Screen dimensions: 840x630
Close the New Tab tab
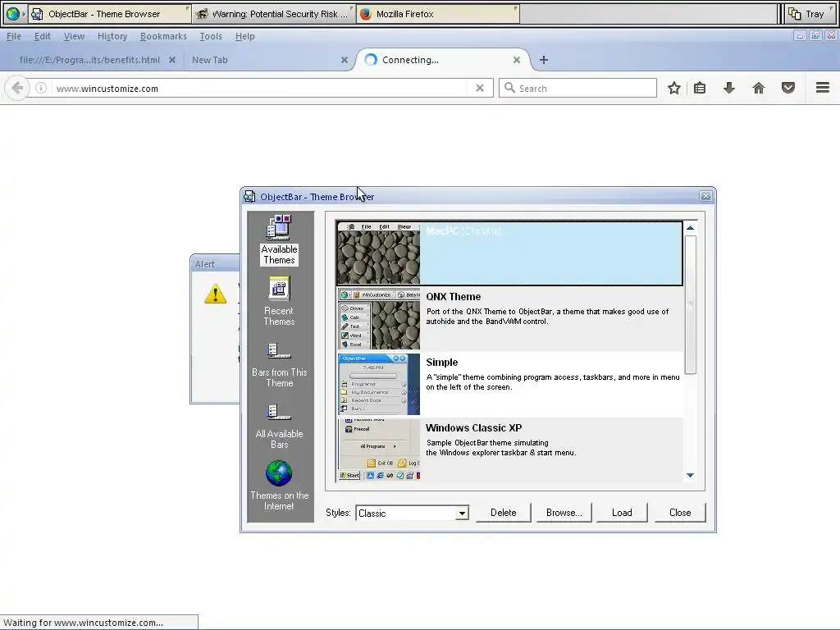(345, 60)
